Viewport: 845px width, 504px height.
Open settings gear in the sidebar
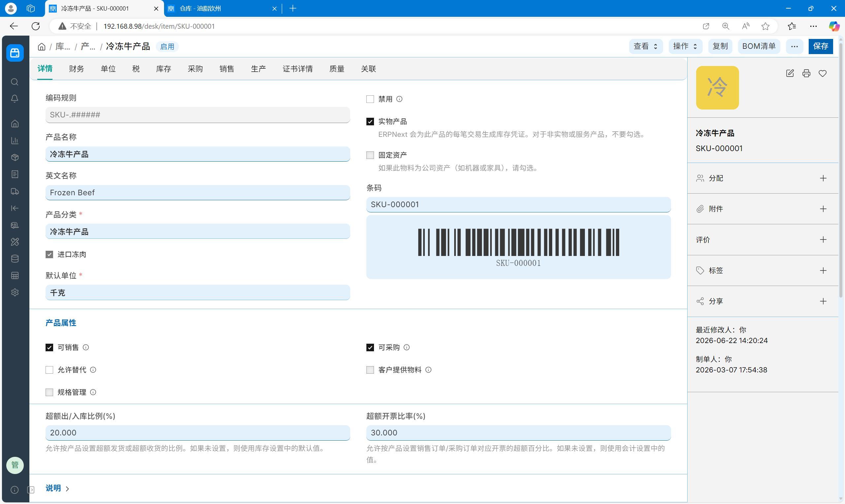click(x=15, y=293)
